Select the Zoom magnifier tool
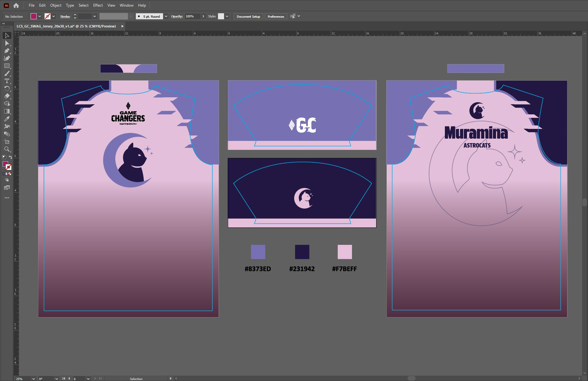The width and height of the screenshot is (588, 381). point(7,149)
